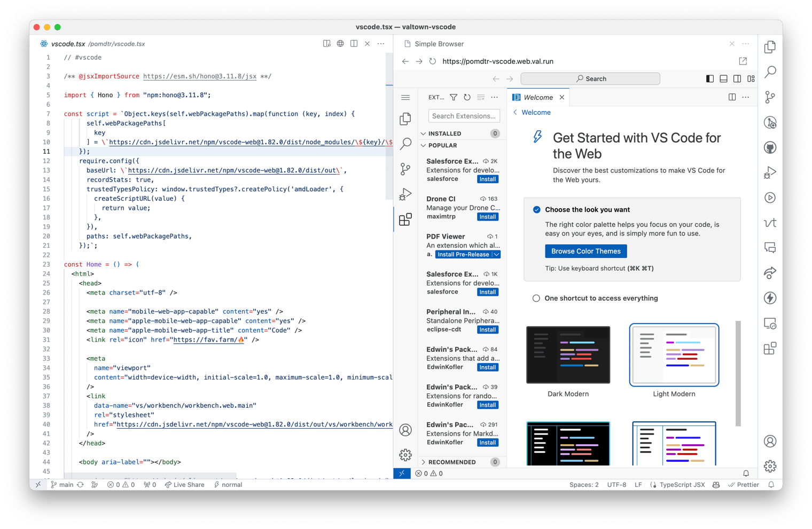This screenshot has height=529, width=812.
Task: Open the embedded VS Code hamburger menu
Action: click(x=405, y=98)
